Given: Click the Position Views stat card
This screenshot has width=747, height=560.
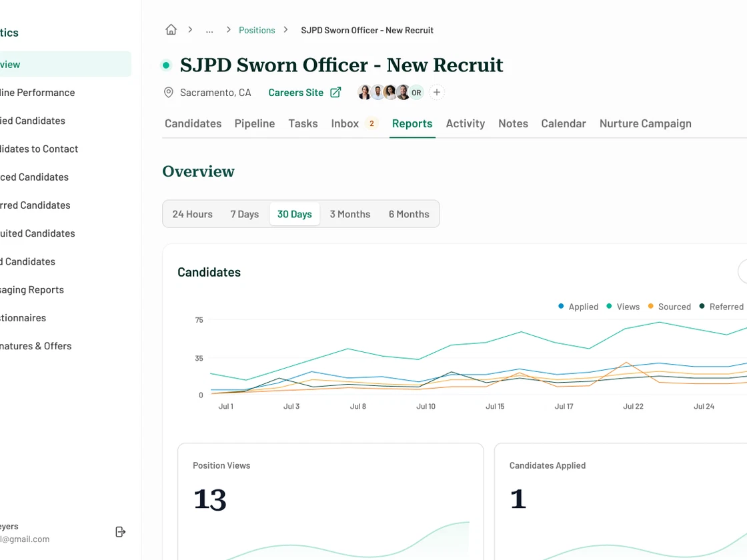Looking at the screenshot, I should [x=330, y=501].
